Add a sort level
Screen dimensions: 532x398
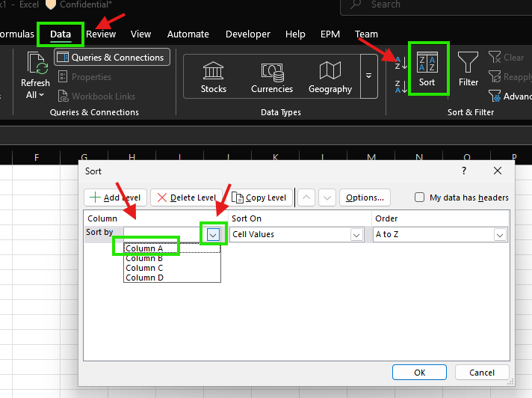pyautogui.click(x=115, y=198)
